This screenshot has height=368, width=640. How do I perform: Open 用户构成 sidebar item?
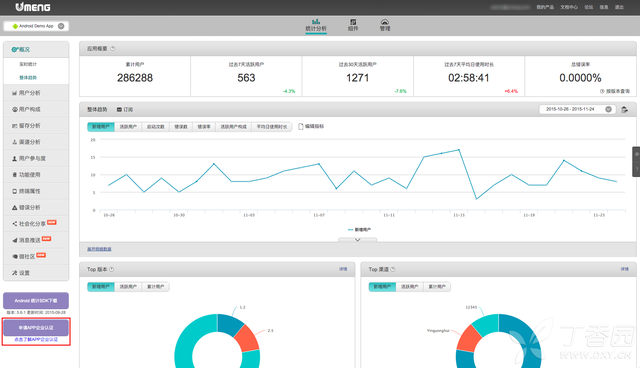(36, 109)
